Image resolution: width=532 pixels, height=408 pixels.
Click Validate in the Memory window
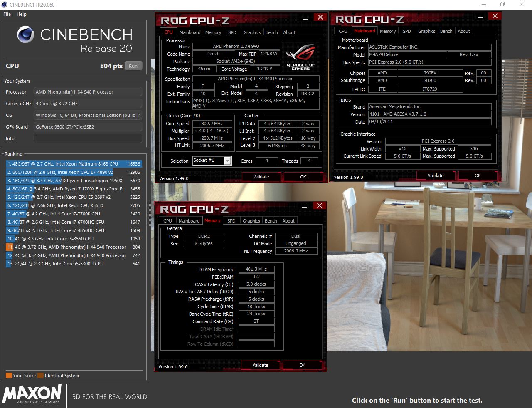261,365
